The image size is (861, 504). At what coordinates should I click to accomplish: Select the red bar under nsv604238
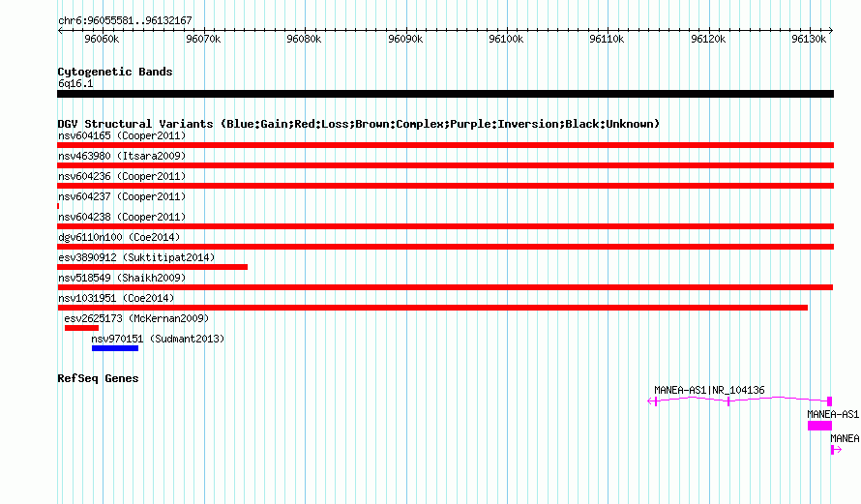(445, 226)
